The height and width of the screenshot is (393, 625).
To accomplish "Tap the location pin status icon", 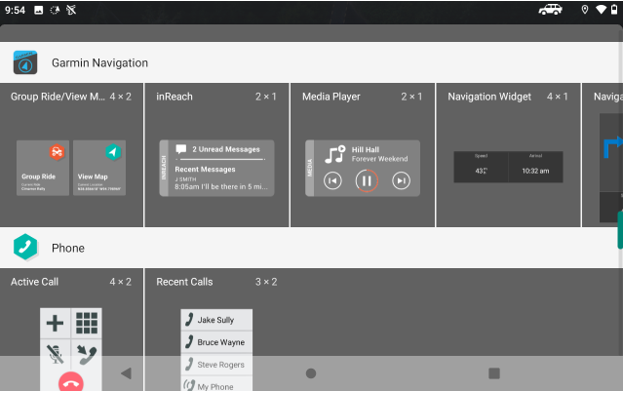I will pos(585,10).
